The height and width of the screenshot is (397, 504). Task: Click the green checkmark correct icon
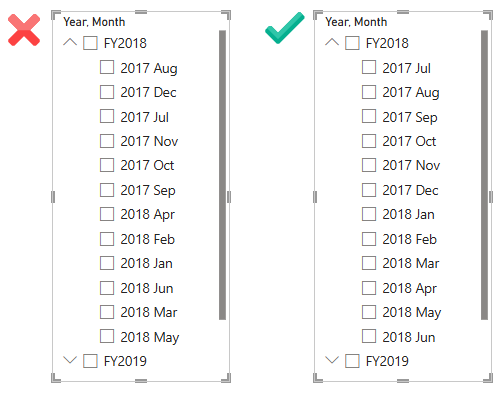[285, 28]
